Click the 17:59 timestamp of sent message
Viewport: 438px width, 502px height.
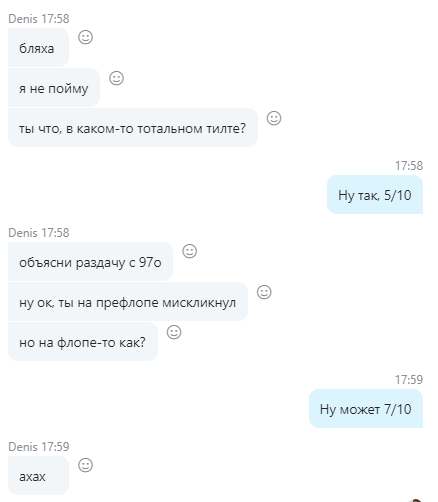409,379
